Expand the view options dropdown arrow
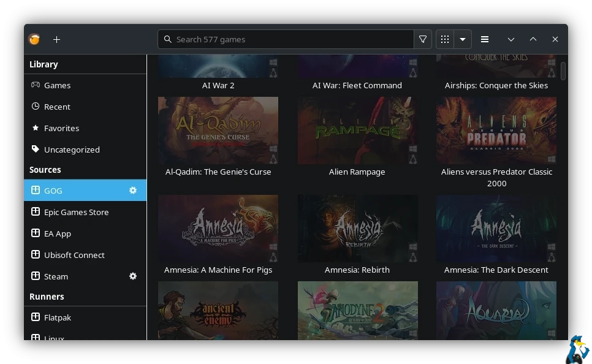592x364 pixels. click(x=463, y=39)
